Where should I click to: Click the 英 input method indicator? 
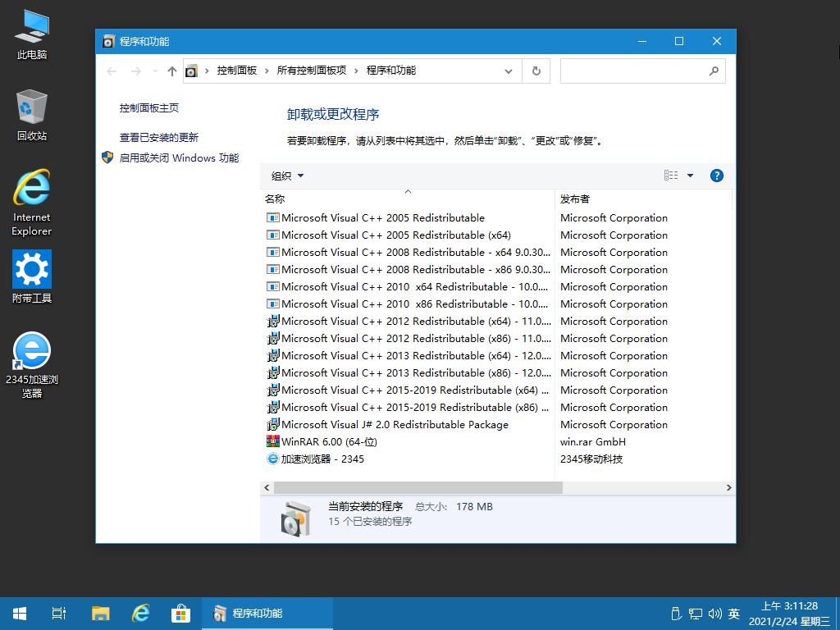734,614
